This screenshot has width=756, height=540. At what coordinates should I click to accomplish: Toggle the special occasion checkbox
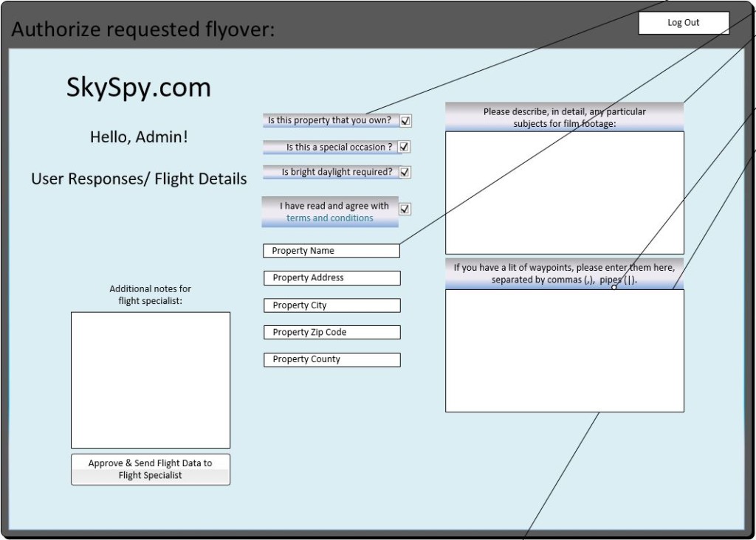tap(404, 148)
